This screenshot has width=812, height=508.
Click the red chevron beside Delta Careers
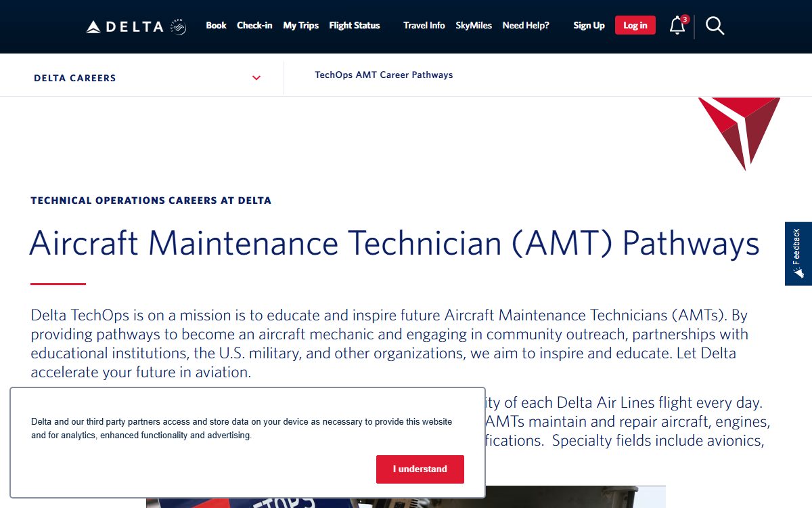tap(256, 78)
